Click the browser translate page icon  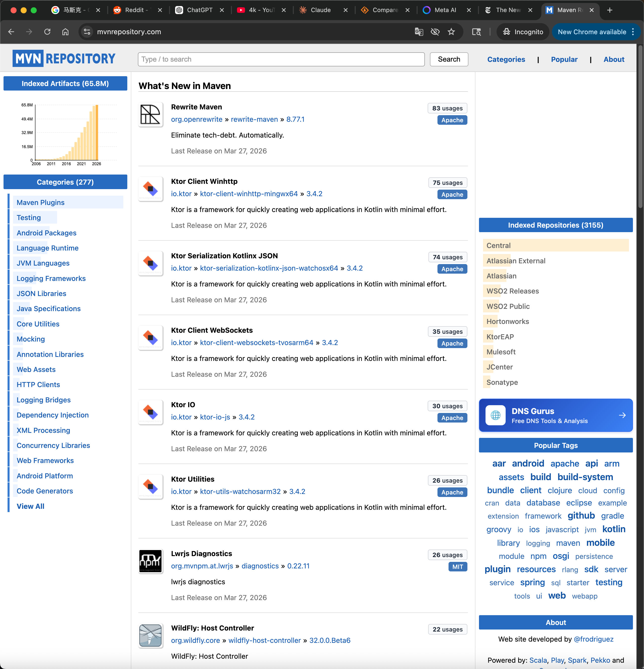click(x=419, y=32)
